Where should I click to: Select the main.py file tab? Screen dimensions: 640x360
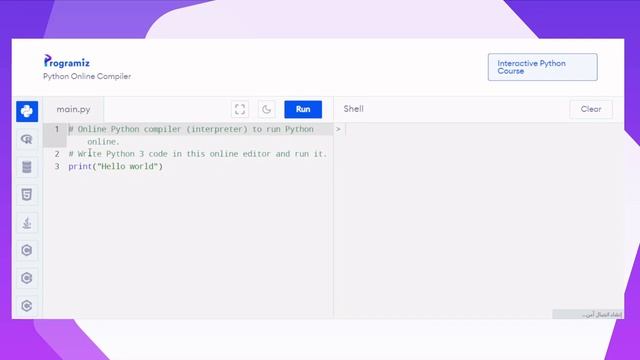coord(73,109)
